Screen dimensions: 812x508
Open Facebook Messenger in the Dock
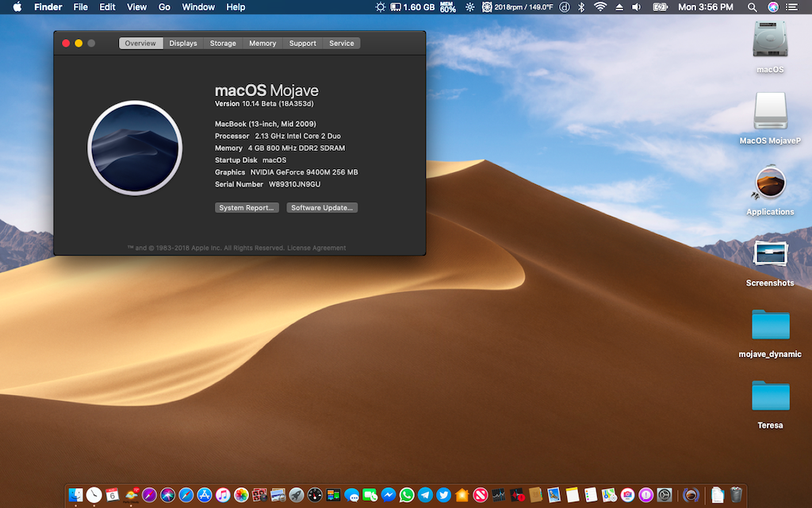click(389, 495)
